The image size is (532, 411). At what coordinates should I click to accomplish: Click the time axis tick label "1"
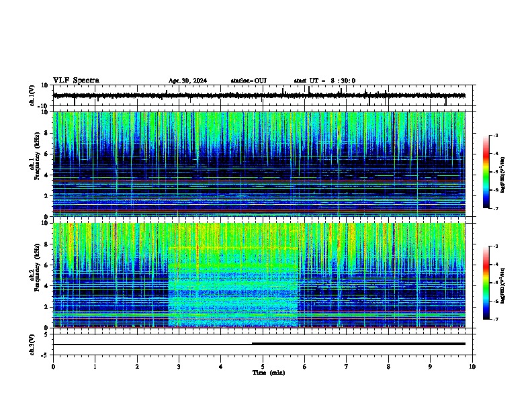(x=95, y=367)
